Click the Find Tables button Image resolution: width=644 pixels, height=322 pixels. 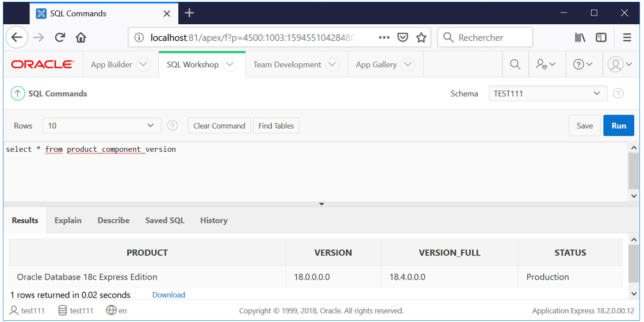tap(276, 125)
